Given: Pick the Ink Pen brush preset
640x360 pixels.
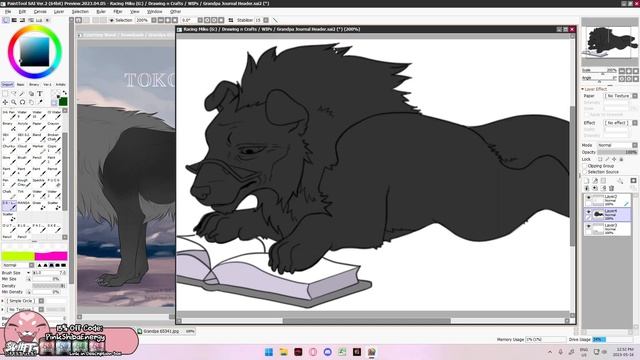Looking at the screenshot, I should coord(9,115).
